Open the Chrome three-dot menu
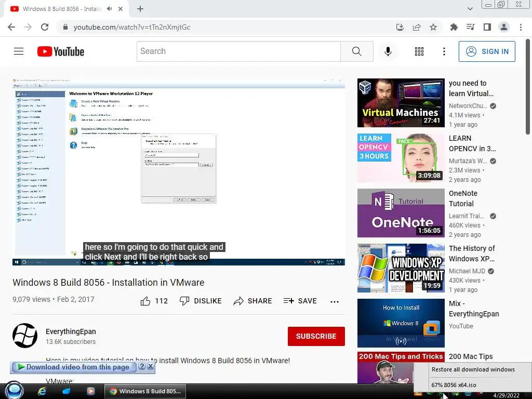This screenshot has height=399, width=532. pyautogui.click(x=521, y=27)
